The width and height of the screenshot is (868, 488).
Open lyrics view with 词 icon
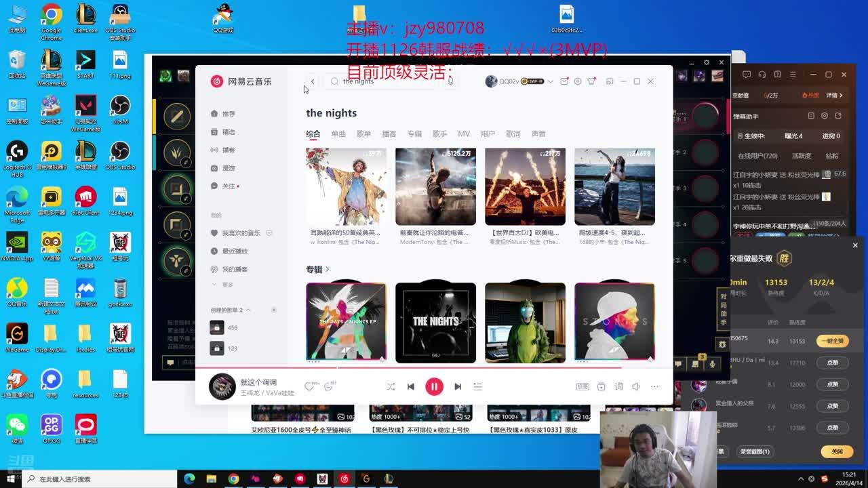618,386
